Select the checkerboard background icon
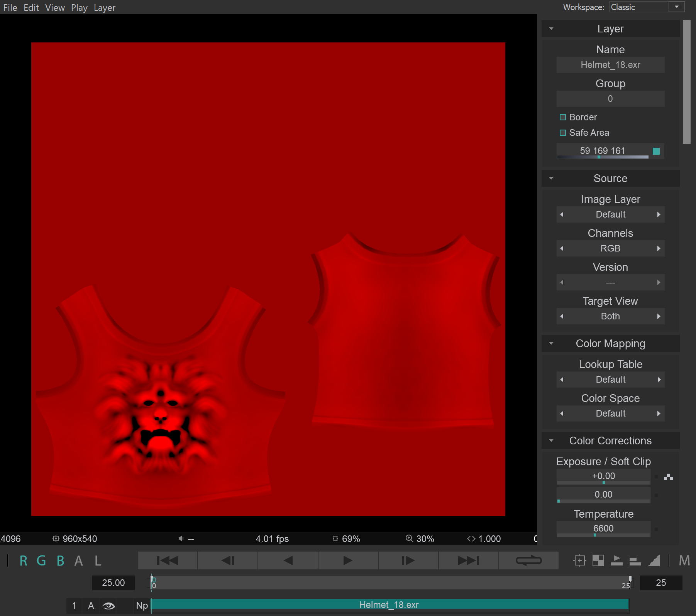The height and width of the screenshot is (616, 696). (x=598, y=560)
